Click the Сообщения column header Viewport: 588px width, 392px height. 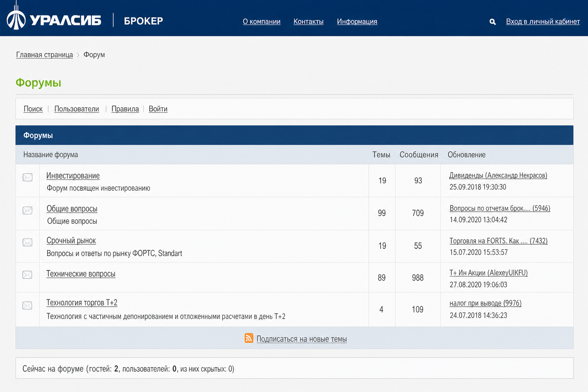(419, 155)
